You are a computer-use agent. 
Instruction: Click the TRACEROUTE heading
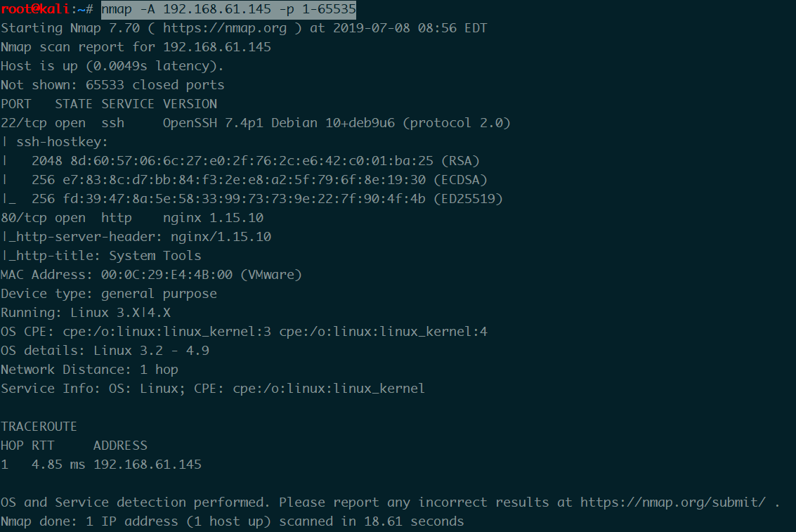tap(39, 427)
